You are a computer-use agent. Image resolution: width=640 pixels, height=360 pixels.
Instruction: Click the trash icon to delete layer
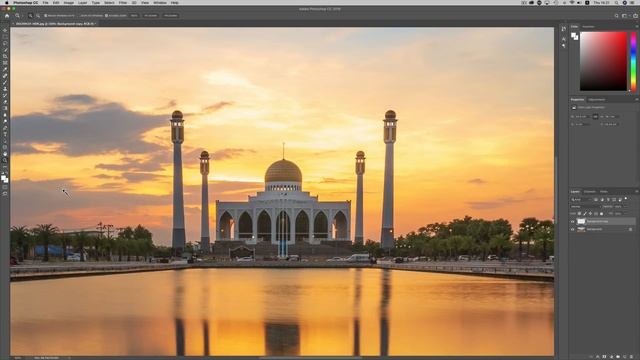(631, 357)
